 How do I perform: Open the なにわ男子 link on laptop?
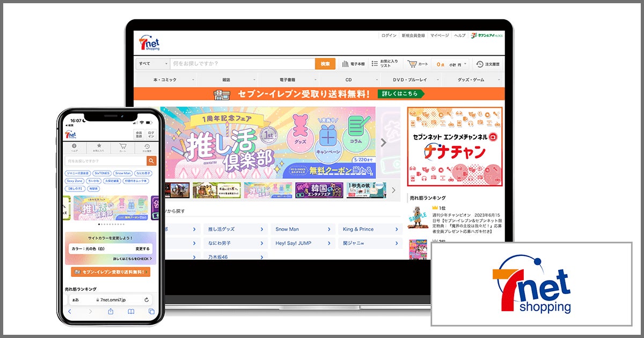(x=234, y=243)
